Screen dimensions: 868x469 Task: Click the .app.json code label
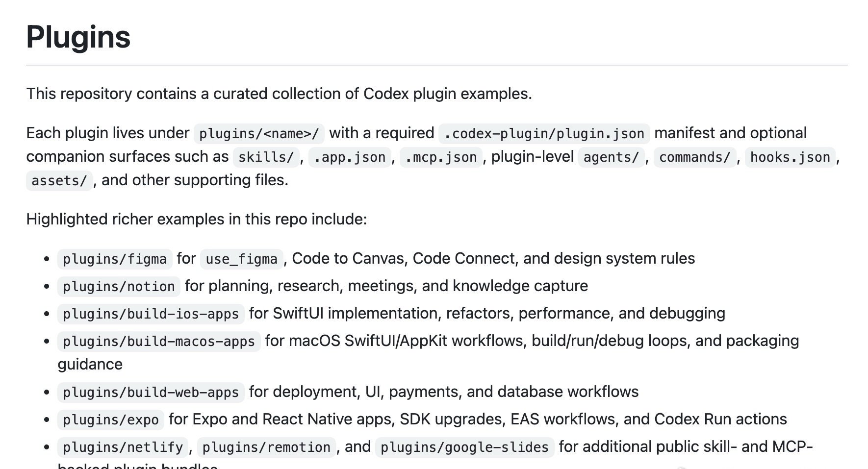(x=350, y=157)
